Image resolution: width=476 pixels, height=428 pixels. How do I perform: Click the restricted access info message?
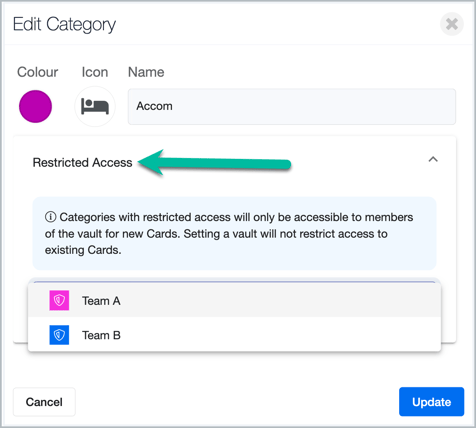pos(234,233)
